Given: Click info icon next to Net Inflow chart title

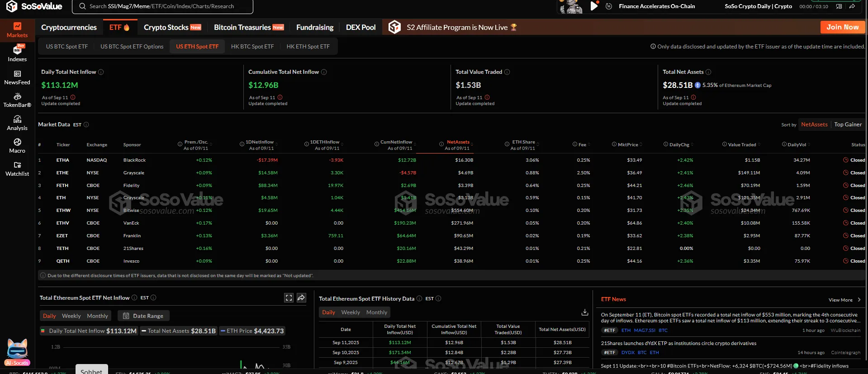Looking at the screenshot, I should [x=134, y=297].
